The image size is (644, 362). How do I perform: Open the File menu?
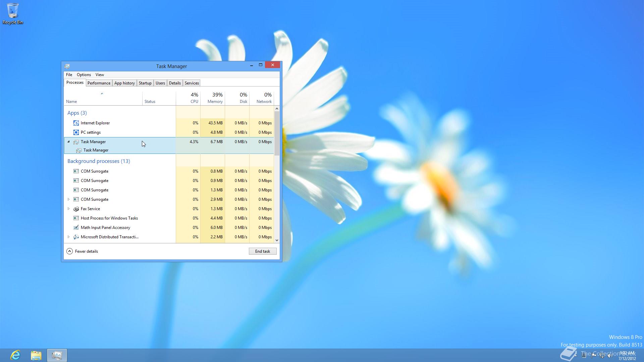69,75
